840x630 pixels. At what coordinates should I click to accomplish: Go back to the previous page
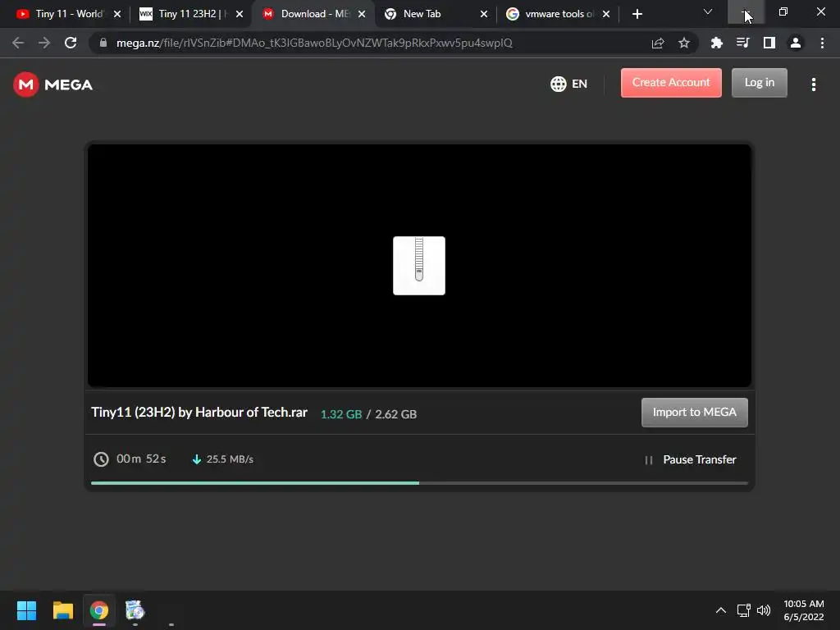click(18, 43)
